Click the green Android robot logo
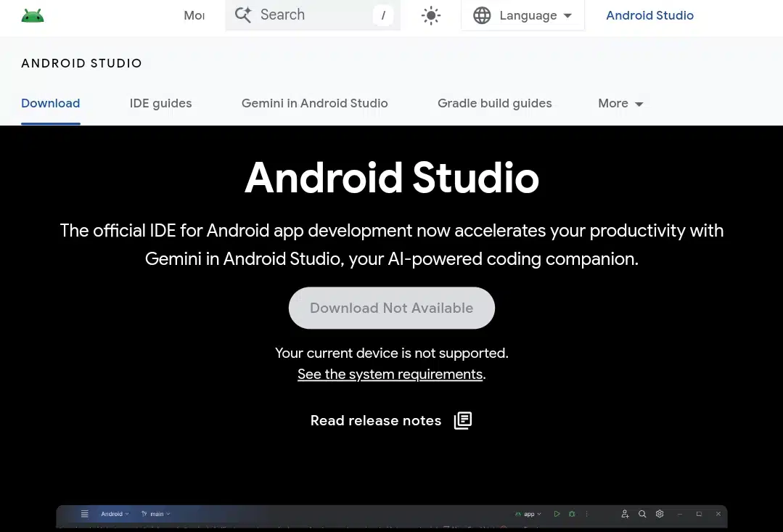Viewport: 783px width, 532px height. (33, 16)
